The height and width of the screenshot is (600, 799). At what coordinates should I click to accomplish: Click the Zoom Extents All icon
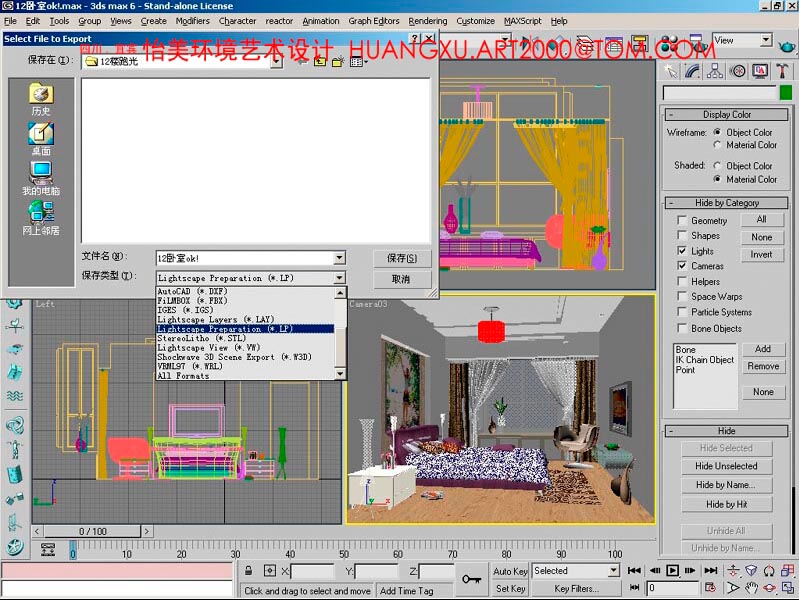click(x=787, y=570)
